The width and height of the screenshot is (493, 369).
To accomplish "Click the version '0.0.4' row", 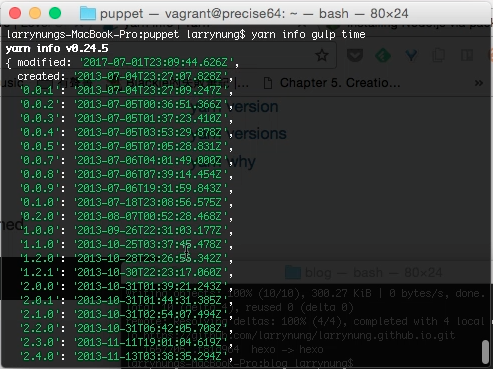I will (x=126, y=132).
